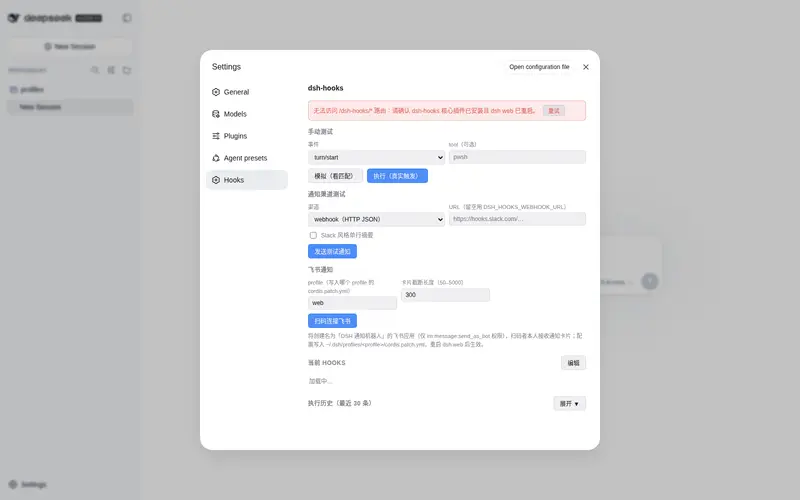
Task: Tick the Slack 风格单行摘要 checkbox
Action: point(313,235)
